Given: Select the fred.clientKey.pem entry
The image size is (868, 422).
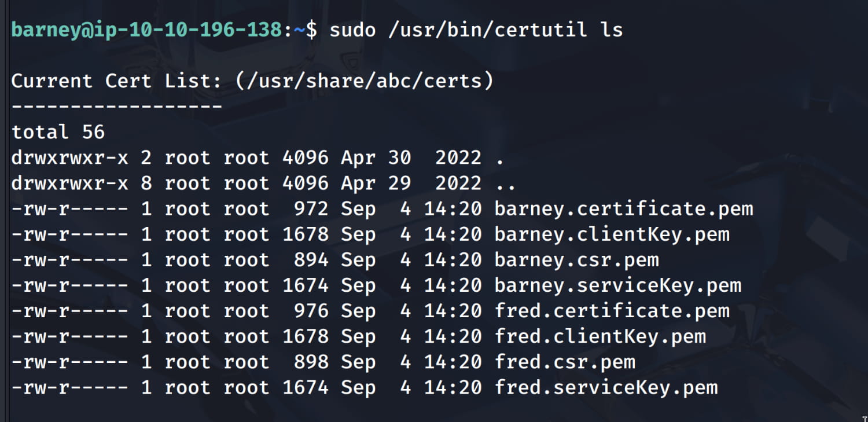Looking at the screenshot, I should pos(600,336).
